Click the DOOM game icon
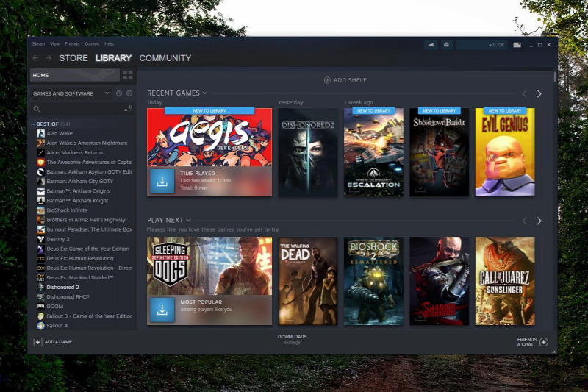Image resolution: width=588 pixels, height=392 pixels. click(40, 306)
